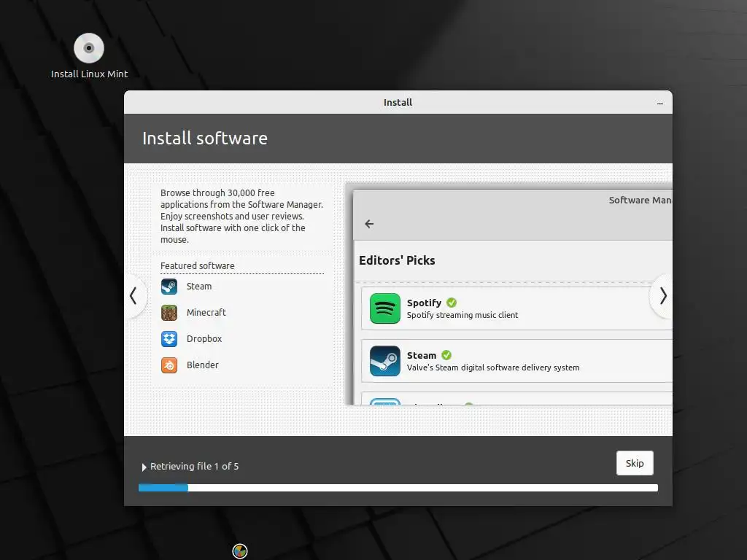The height and width of the screenshot is (560, 747).
Task: Click the green verified badge beside Steam
Action: pos(446,355)
